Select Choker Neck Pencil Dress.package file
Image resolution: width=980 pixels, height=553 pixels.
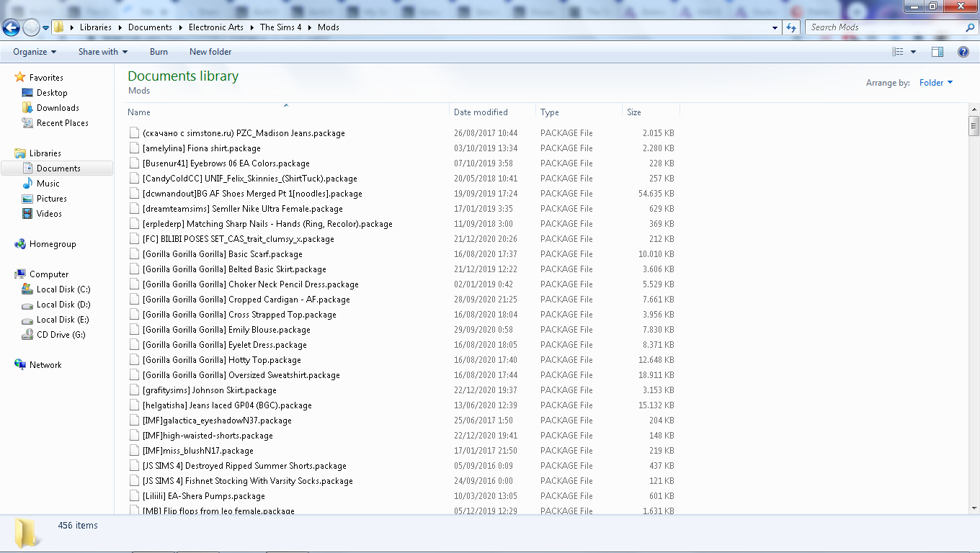point(251,284)
